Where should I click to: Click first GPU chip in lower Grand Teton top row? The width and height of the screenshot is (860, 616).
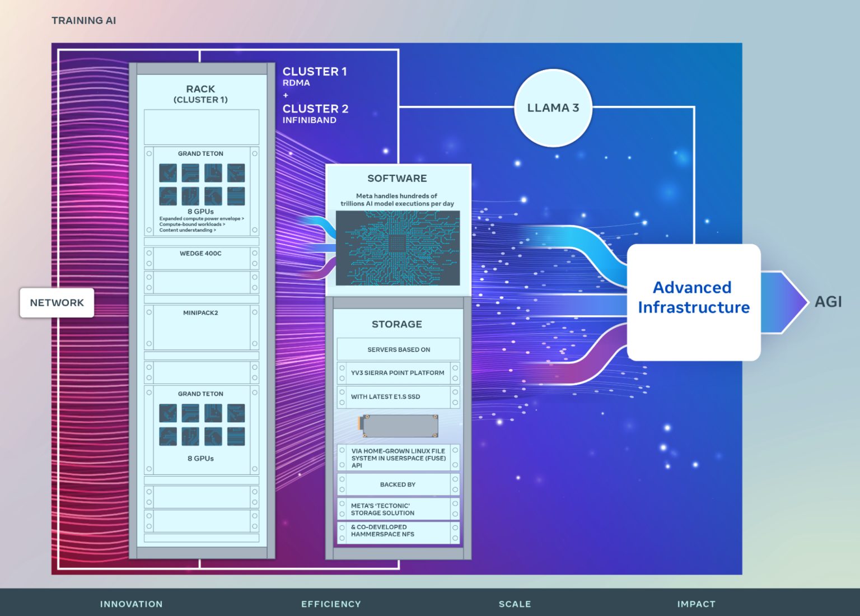[168, 413]
